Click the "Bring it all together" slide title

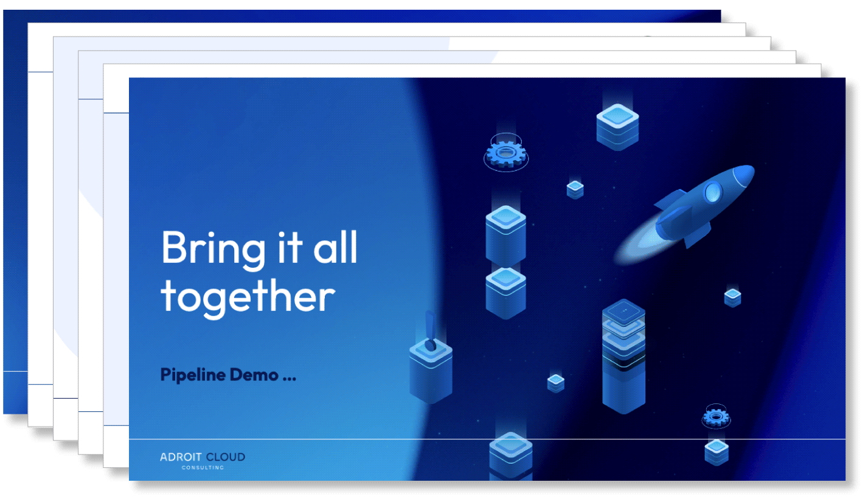259,273
